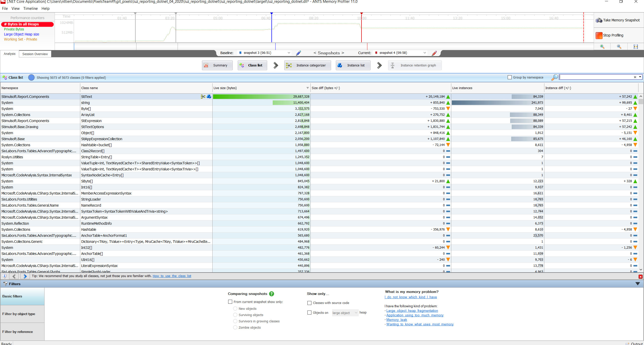
Task: Select Zombie objects radio option
Action: 235,328
